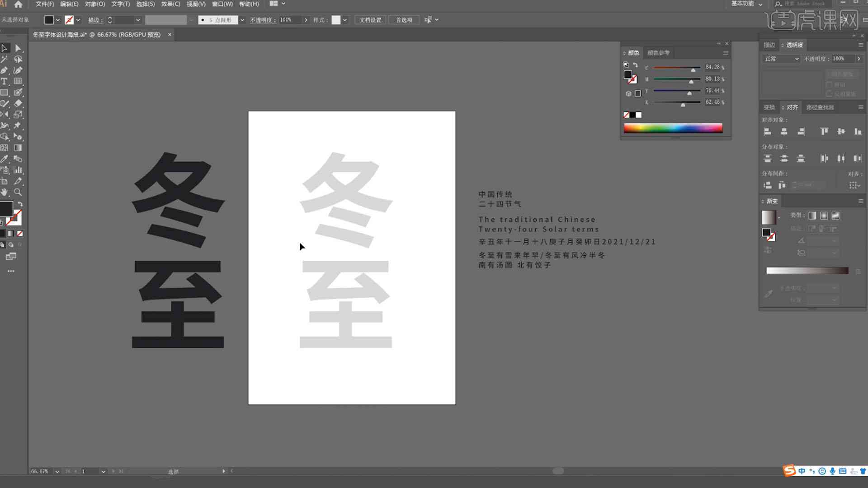Click the gradient slider bar
868x488 pixels.
pos(807,271)
